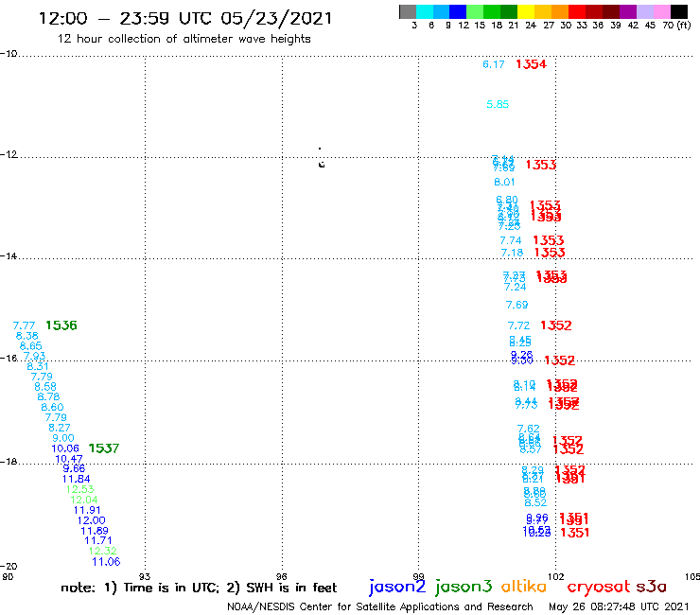Click the NOAA/NESDIS Center attribution line

point(380,606)
